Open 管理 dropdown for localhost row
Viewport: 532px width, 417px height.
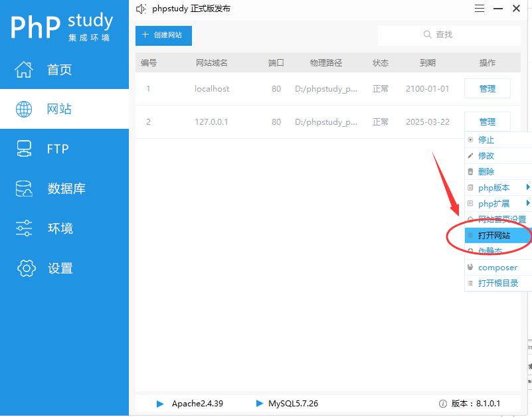[487, 88]
